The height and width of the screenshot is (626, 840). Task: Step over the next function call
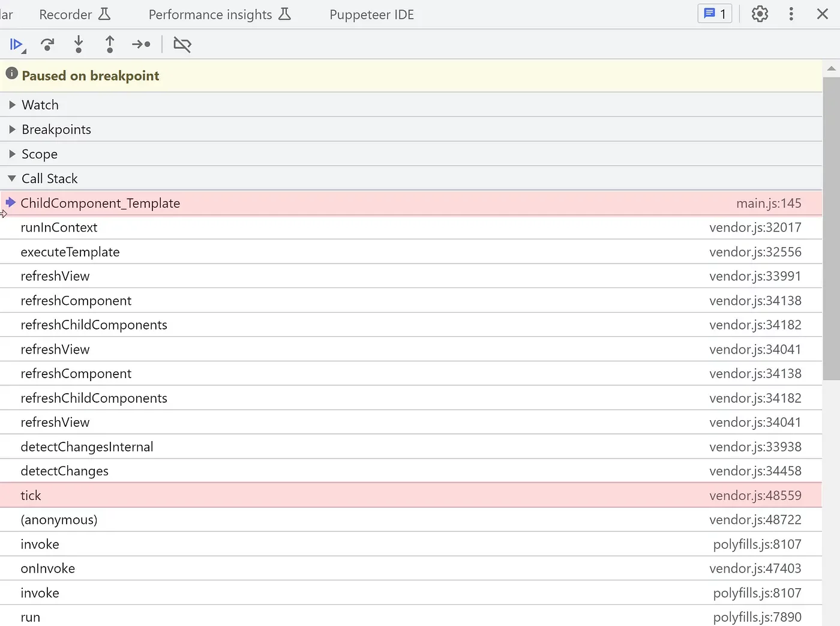tap(47, 44)
